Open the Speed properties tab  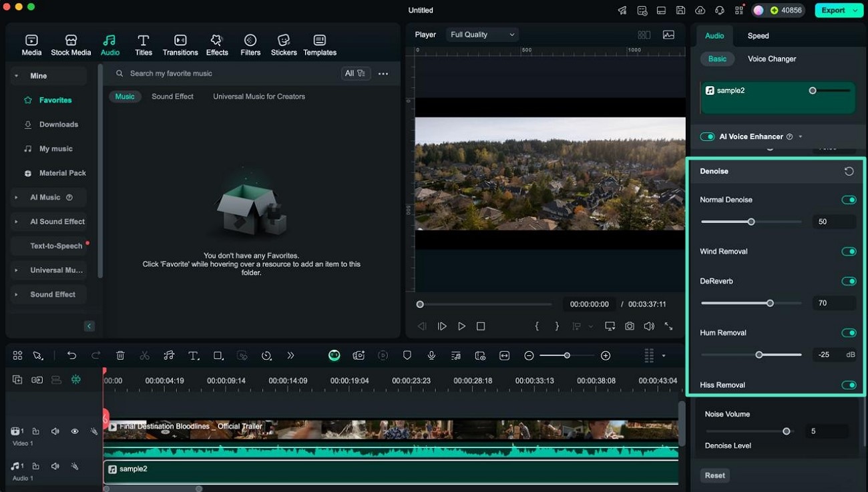(x=758, y=36)
